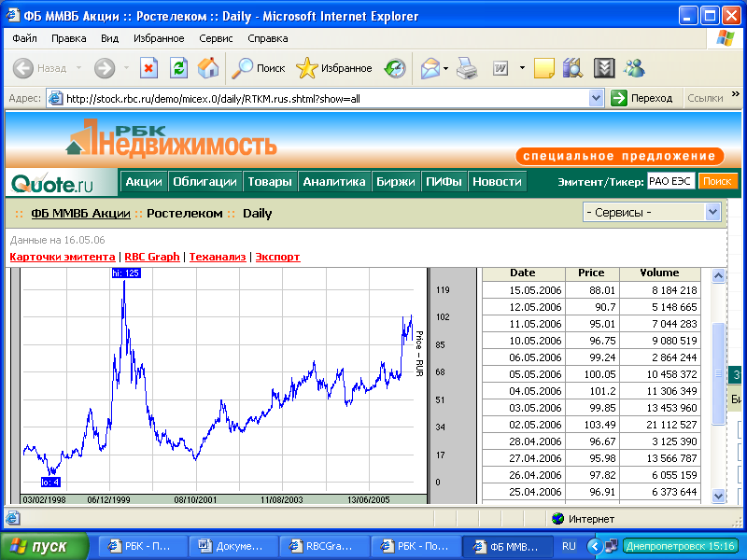Viewport: 747px width, 560px height.
Task: Open Back button history dropdown arrow
Action: [78, 68]
